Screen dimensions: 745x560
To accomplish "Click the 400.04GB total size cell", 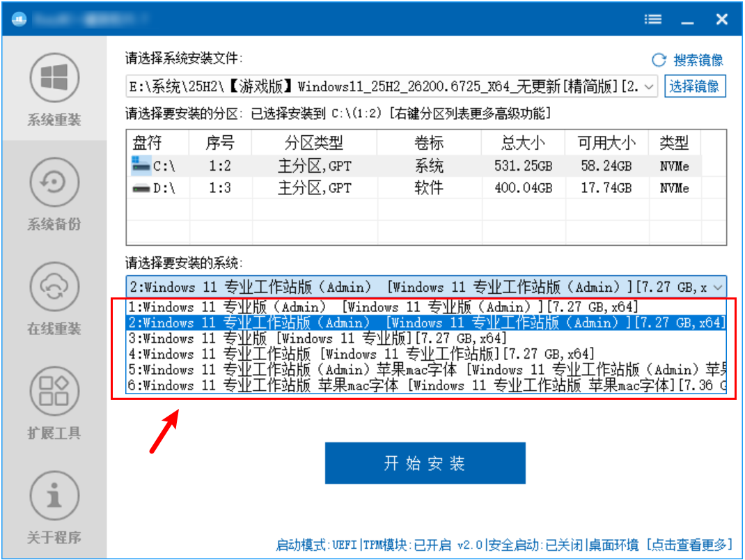I will pos(523,188).
